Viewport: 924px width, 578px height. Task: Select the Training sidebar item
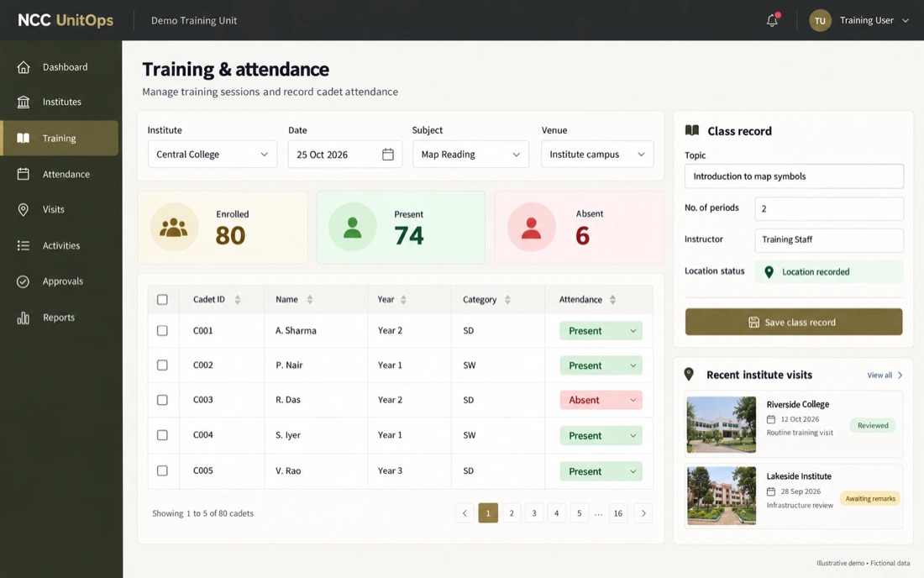click(x=60, y=138)
